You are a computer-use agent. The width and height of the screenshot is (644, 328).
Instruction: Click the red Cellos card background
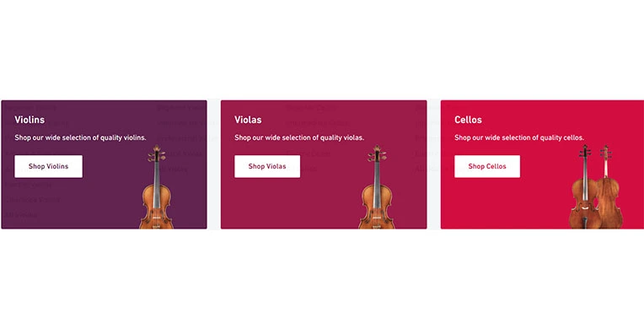coord(542,202)
